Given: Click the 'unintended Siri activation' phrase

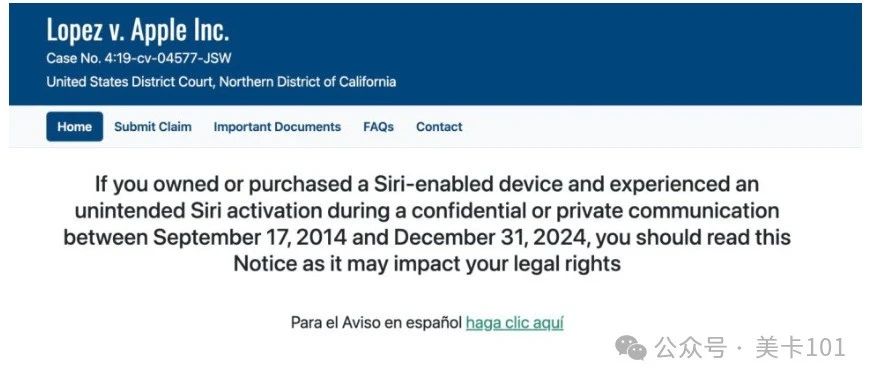Looking at the screenshot, I should 198,211.
